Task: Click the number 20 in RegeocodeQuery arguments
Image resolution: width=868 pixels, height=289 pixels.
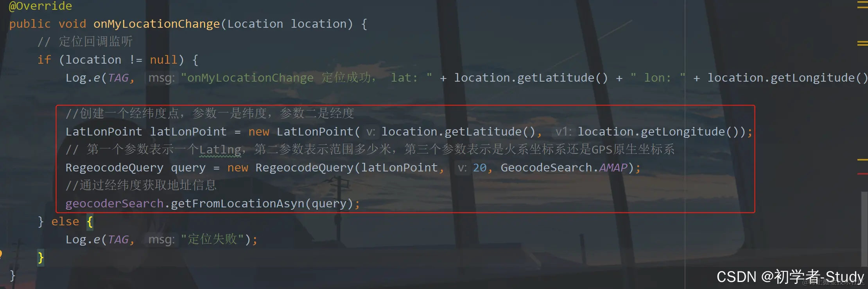Action: pyautogui.click(x=480, y=168)
